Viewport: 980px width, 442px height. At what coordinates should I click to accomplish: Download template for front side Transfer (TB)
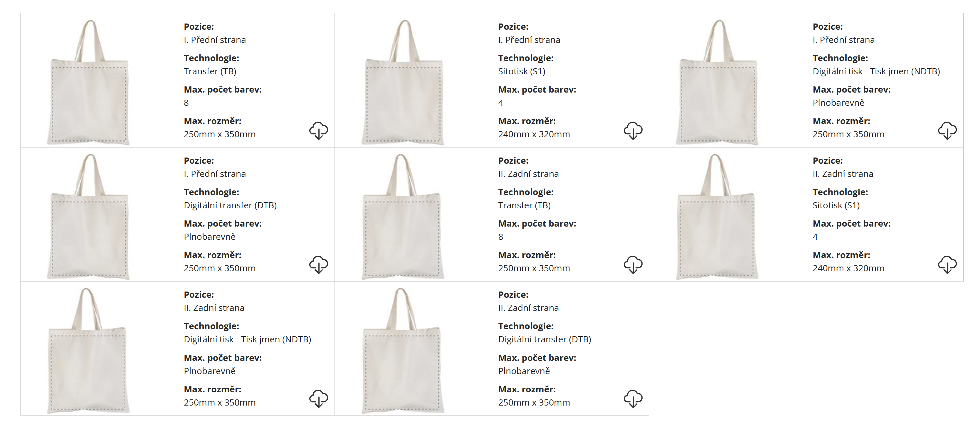(318, 130)
